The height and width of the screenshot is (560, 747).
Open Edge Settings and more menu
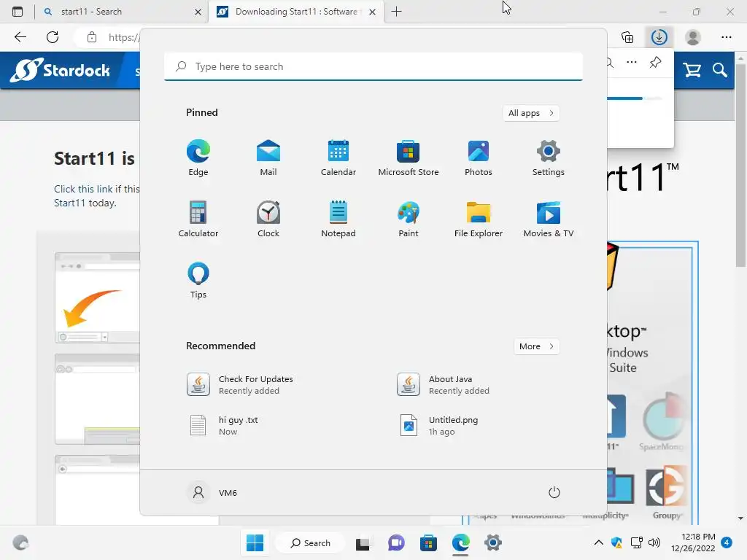point(726,37)
